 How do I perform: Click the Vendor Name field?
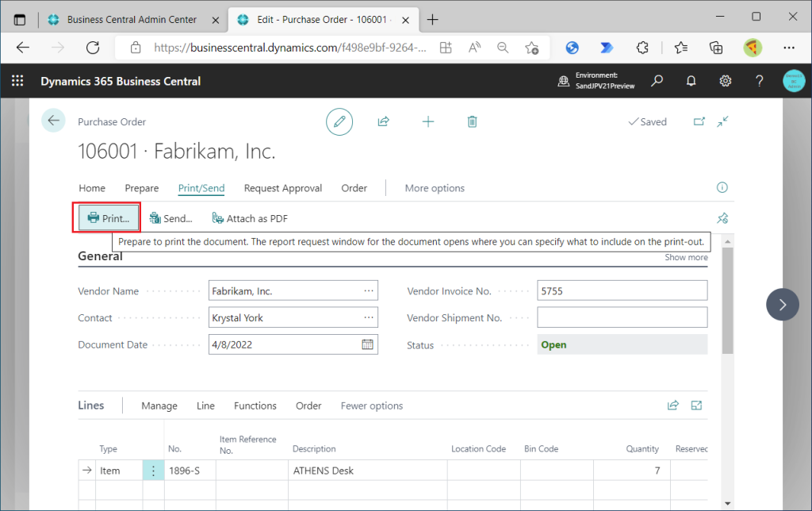pyautogui.click(x=293, y=290)
